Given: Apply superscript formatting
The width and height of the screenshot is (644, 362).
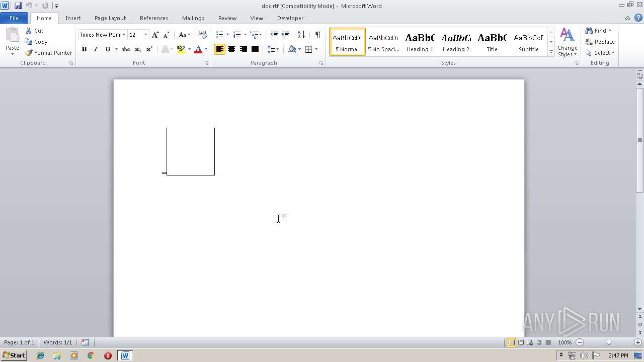Looking at the screenshot, I should point(149,49).
